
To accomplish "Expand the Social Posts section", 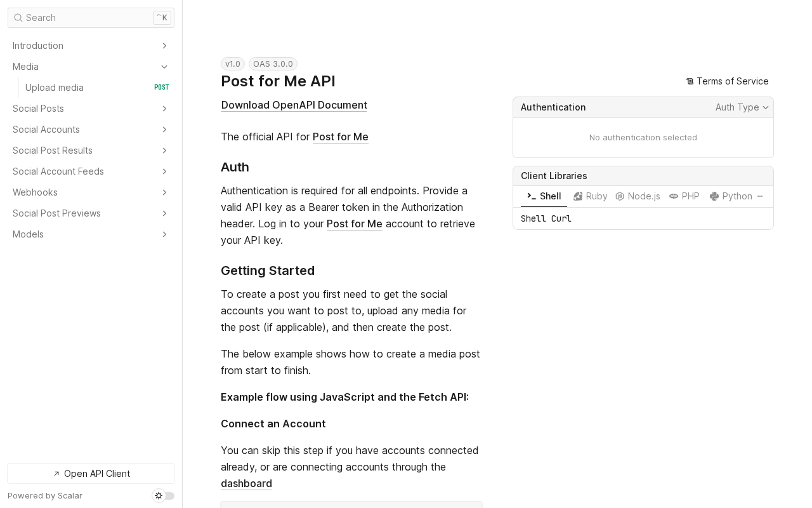I will [164, 109].
